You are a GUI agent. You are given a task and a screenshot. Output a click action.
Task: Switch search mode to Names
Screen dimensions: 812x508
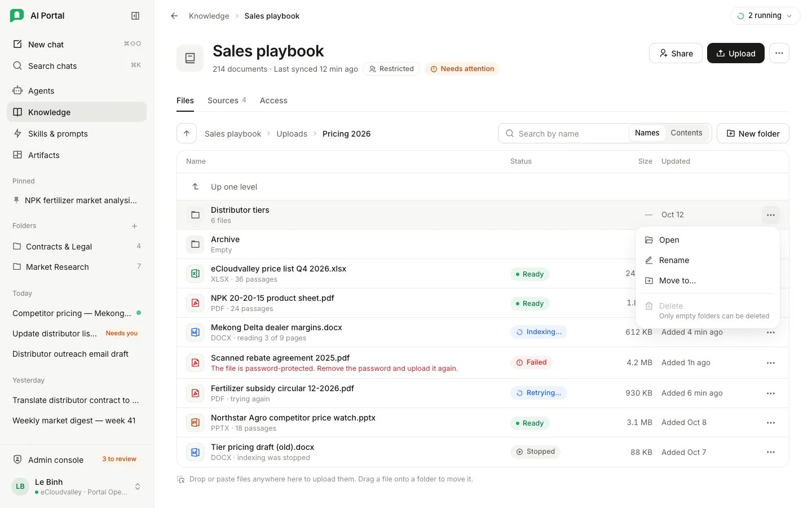[x=647, y=133]
